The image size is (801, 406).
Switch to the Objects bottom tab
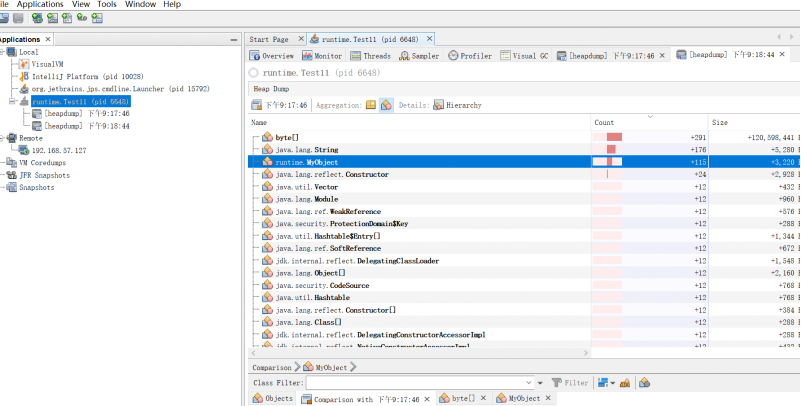click(273, 398)
